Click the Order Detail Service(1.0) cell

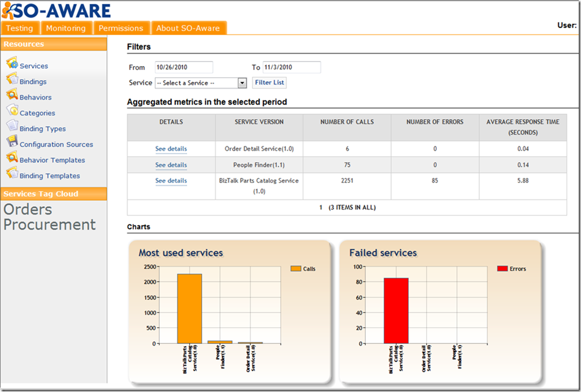point(259,149)
